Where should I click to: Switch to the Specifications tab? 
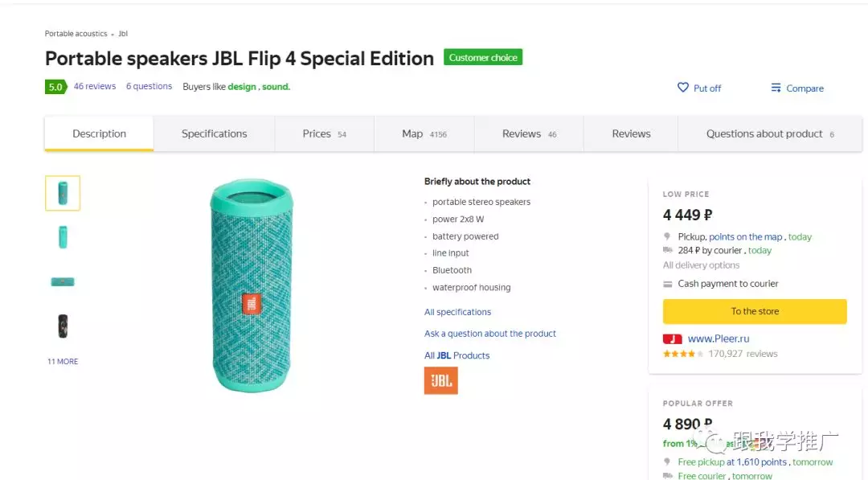[214, 134]
